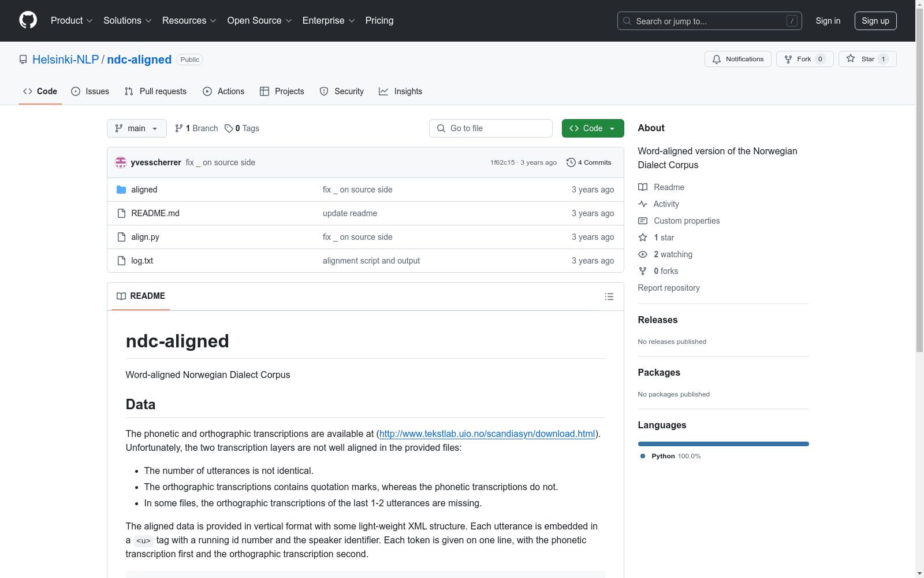Open the green Code dropdown button
The width and height of the screenshot is (924, 578).
[x=593, y=128]
